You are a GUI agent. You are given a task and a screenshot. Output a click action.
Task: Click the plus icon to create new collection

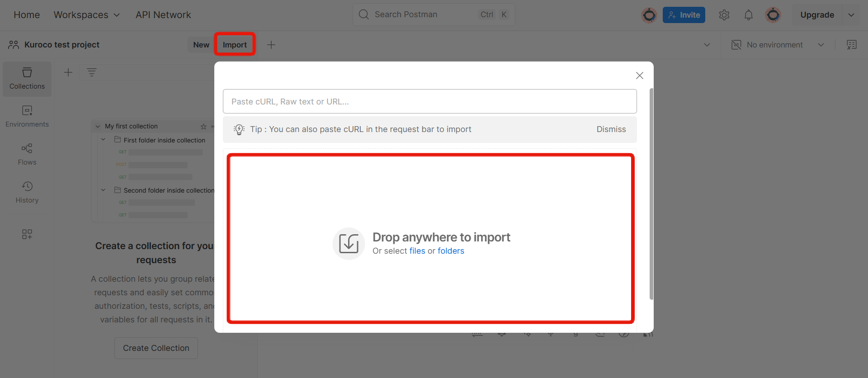pos(68,72)
